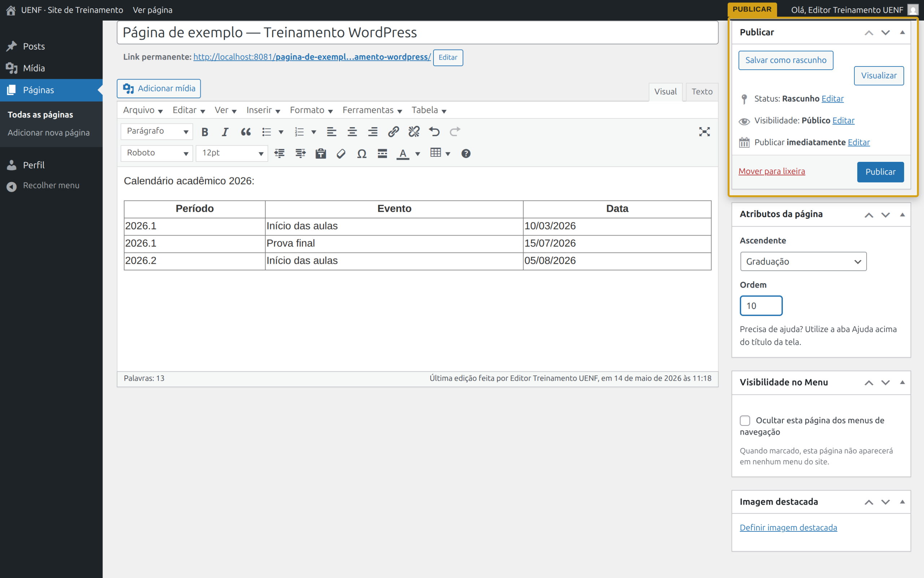Check Ocultar esta página dos menus

[745, 420]
